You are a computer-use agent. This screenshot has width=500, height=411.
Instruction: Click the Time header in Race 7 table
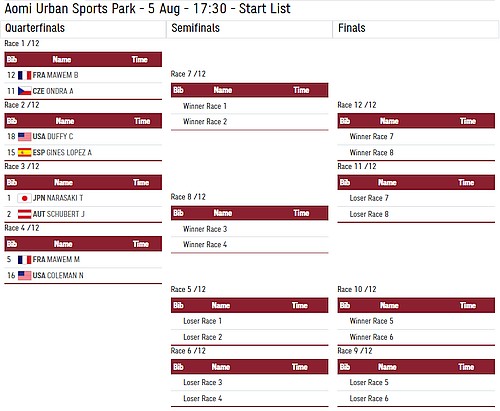click(301, 90)
